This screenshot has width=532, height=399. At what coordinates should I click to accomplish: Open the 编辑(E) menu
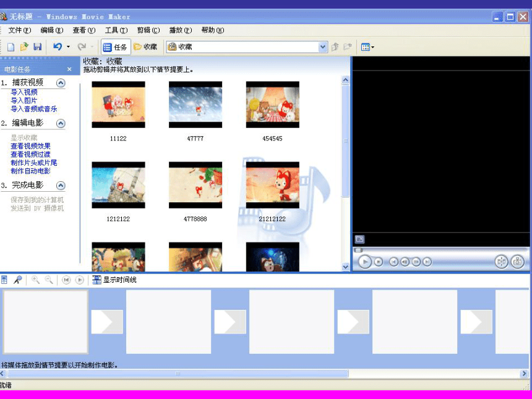pos(51,30)
